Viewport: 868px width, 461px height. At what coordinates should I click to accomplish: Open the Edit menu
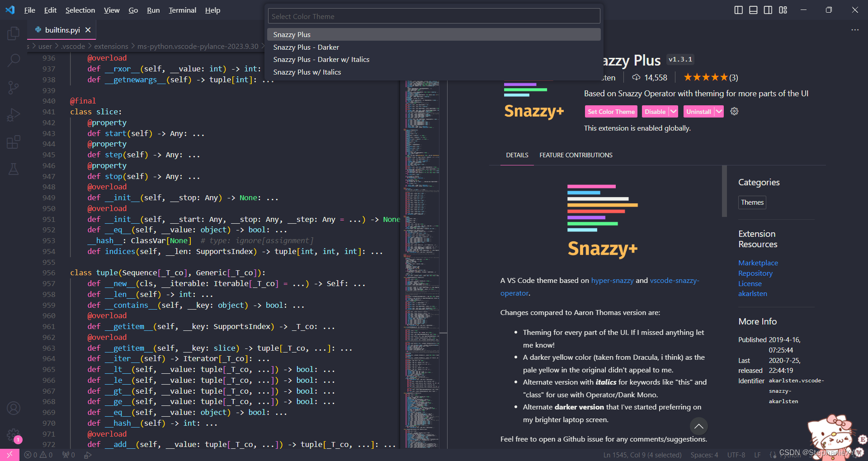(50, 10)
